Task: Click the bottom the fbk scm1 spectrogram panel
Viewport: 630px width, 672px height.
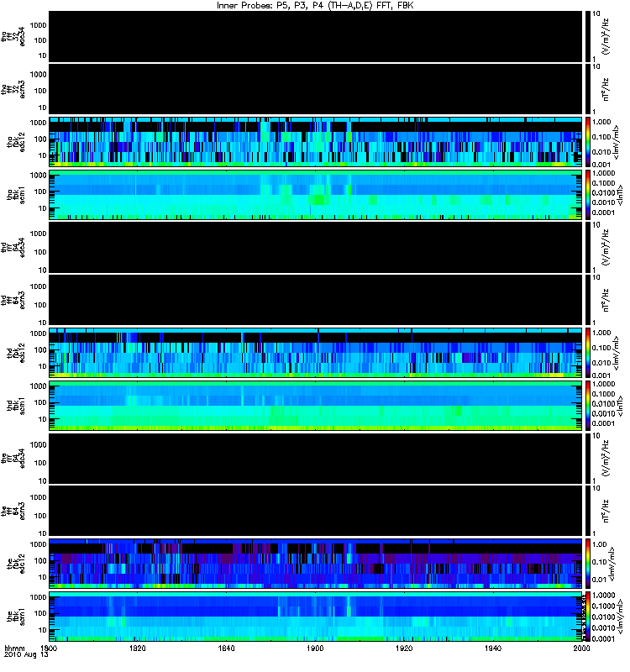Action: pos(316,617)
